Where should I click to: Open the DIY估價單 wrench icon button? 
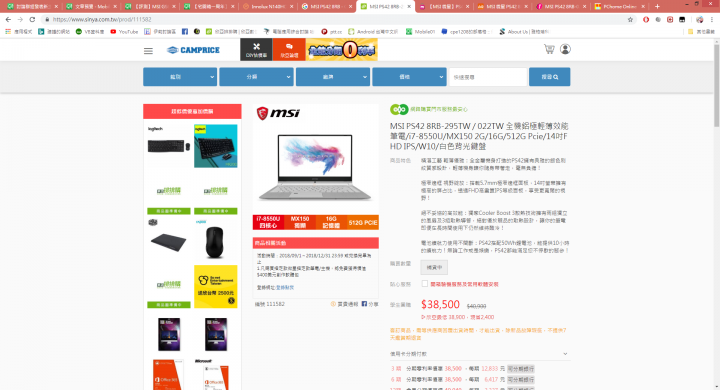pos(256,50)
